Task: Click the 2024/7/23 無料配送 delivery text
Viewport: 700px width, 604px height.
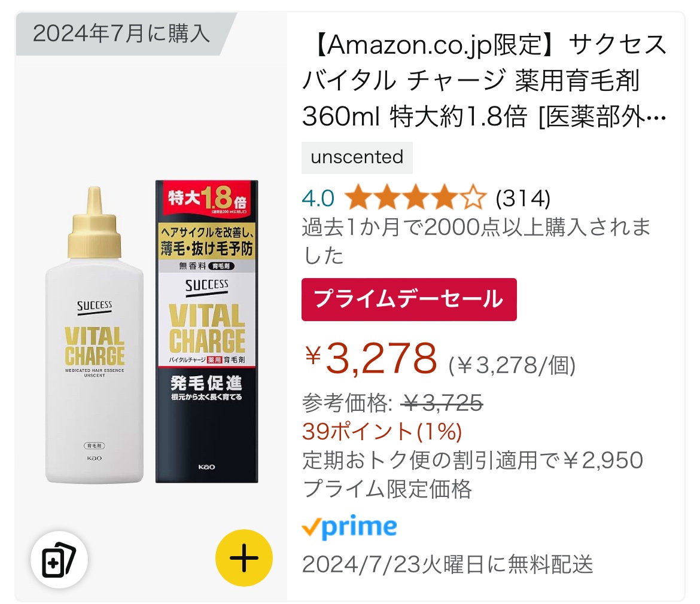Action: (448, 565)
